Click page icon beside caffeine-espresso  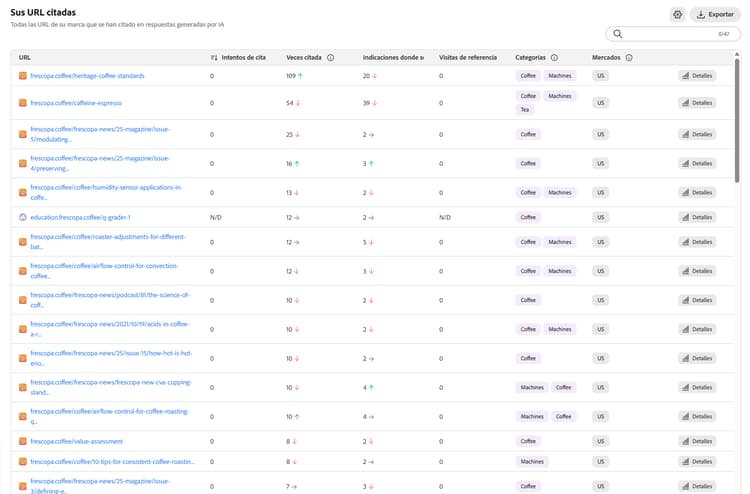coord(22,103)
